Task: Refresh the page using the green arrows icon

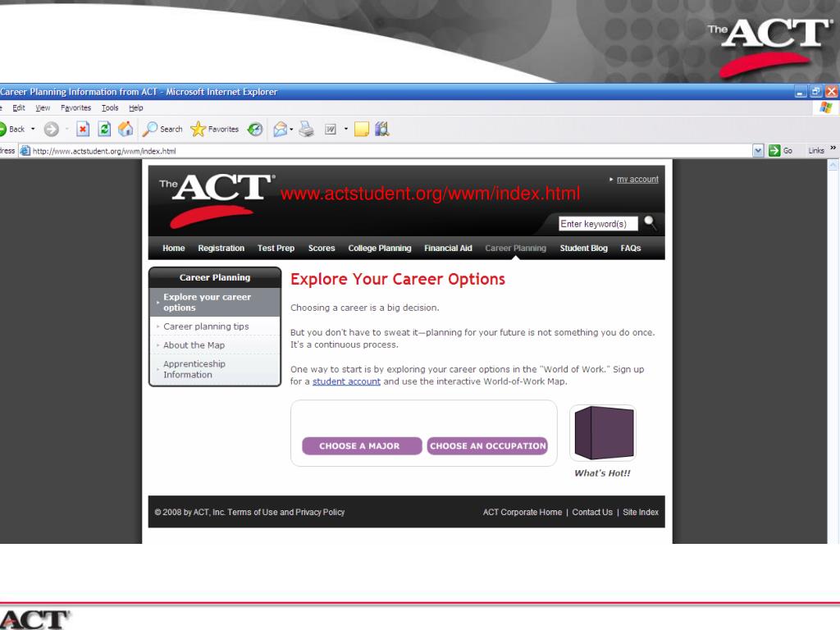Action: (104, 129)
